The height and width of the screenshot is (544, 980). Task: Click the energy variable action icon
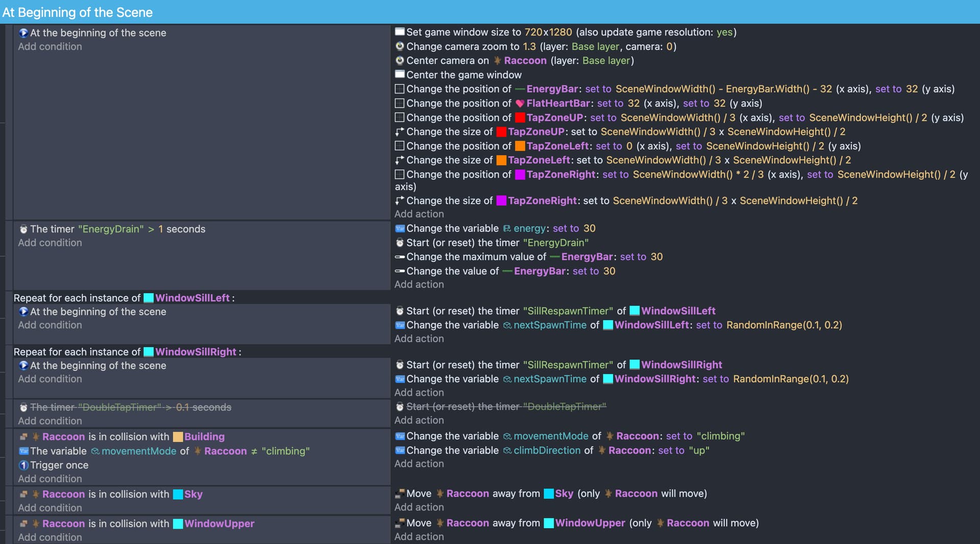point(400,229)
